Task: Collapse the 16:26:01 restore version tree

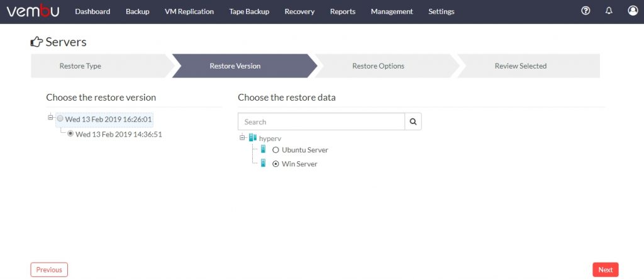Action: (x=51, y=118)
